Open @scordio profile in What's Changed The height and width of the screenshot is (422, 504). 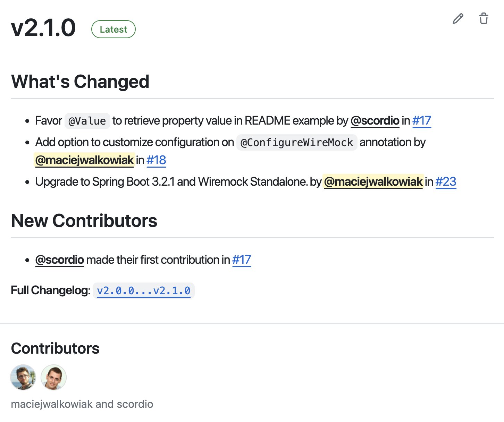375,121
